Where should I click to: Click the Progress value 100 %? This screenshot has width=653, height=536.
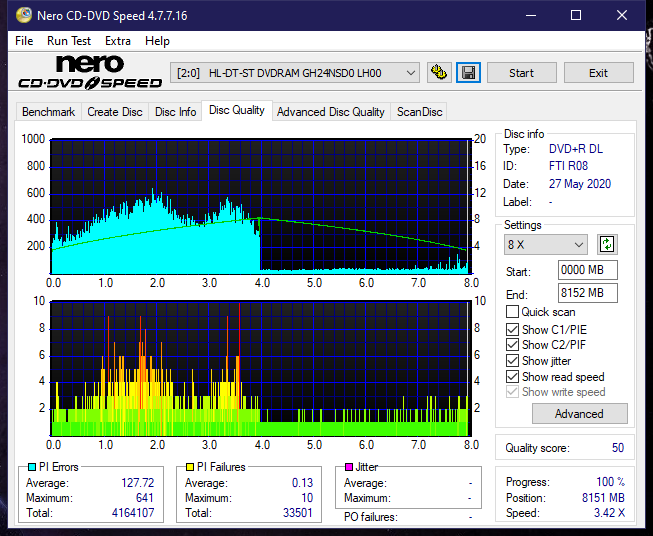(611, 482)
